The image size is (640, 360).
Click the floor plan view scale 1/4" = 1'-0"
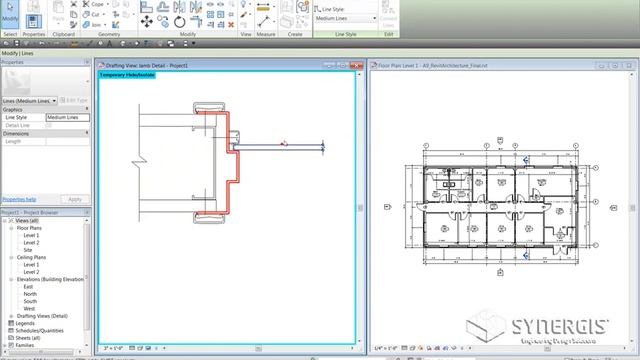(x=386, y=349)
